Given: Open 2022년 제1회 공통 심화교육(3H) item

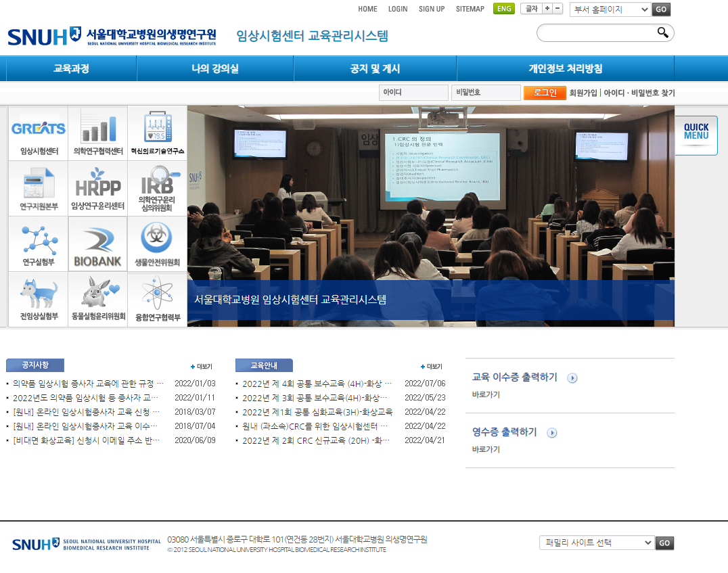Looking at the screenshot, I should (317, 412).
